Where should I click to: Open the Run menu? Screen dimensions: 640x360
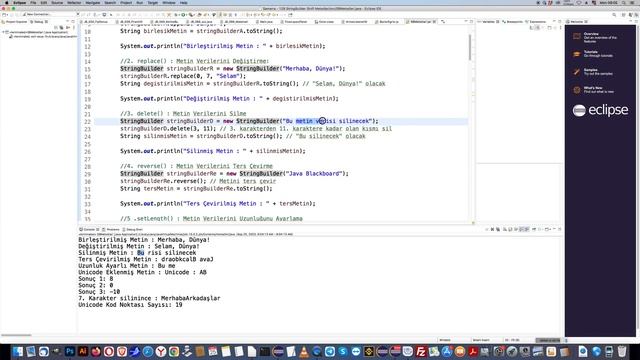click(140, 3)
